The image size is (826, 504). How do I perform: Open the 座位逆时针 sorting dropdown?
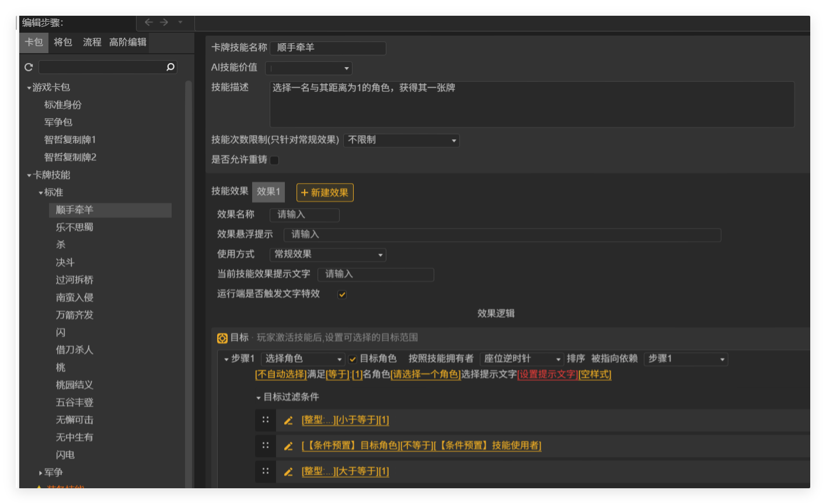pyautogui.click(x=521, y=359)
